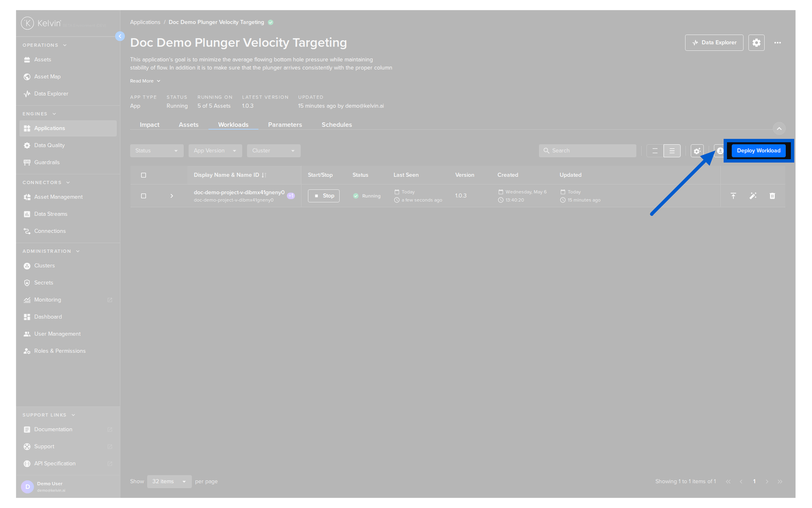Open the App Version filter dropdown

click(215, 151)
